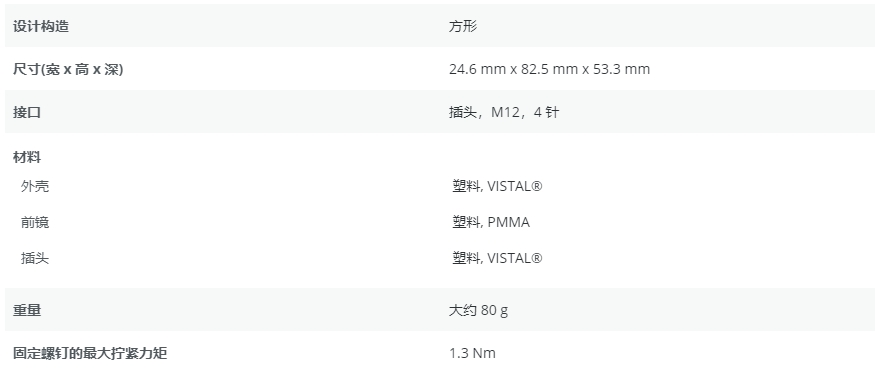
Task: Click the 固定螺钉的最大拧紧力矩 label
Action: (x=90, y=353)
